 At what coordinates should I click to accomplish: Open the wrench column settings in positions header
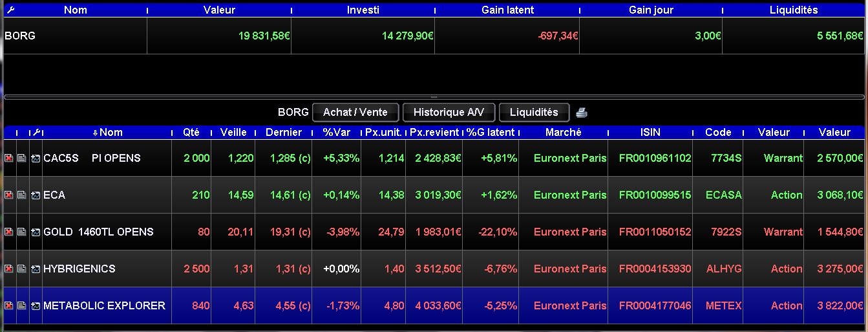pos(36,132)
